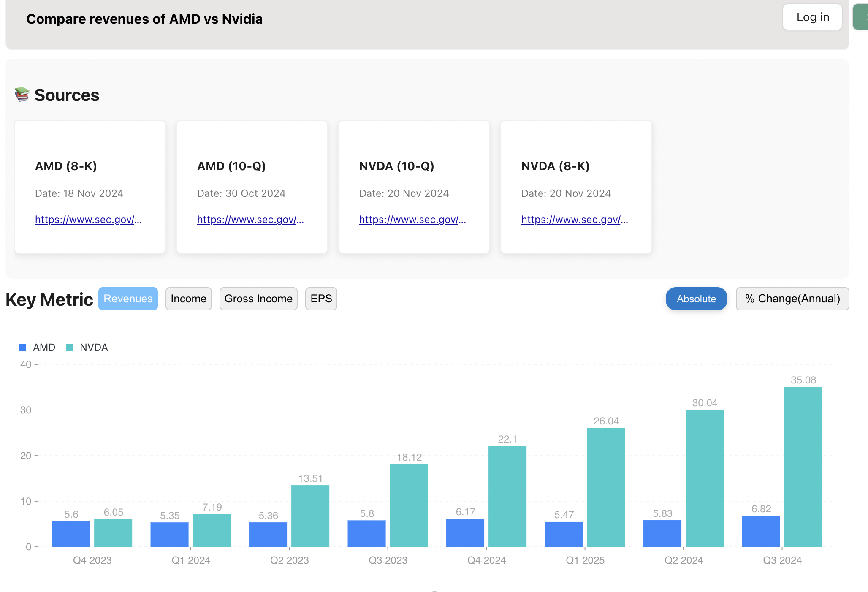Click the NVDA 26.04 bar for Q1 2025
Screen dimensions: 868x592
pyautogui.click(x=606, y=487)
